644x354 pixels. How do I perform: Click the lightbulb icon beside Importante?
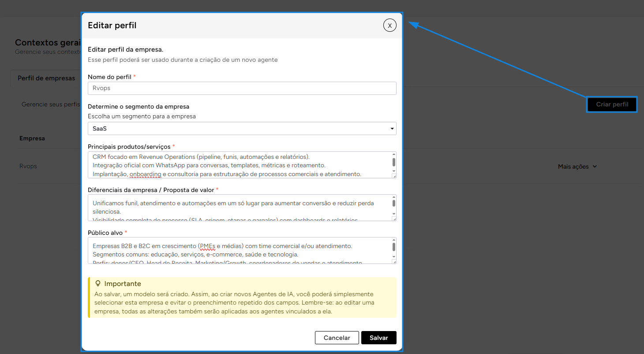point(98,284)
